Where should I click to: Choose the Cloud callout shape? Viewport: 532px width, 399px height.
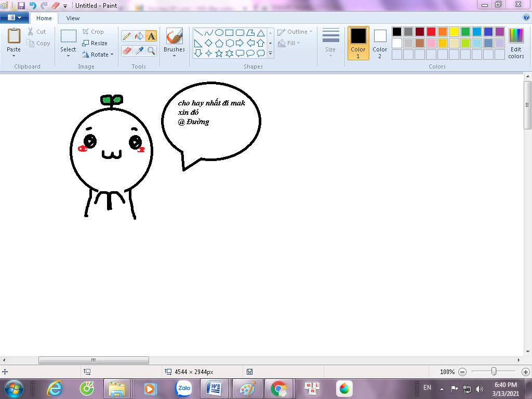tap(261, 54)
